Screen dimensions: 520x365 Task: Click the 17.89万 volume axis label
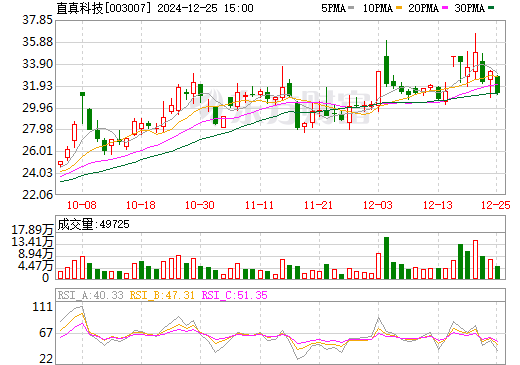tap(32, 230)
